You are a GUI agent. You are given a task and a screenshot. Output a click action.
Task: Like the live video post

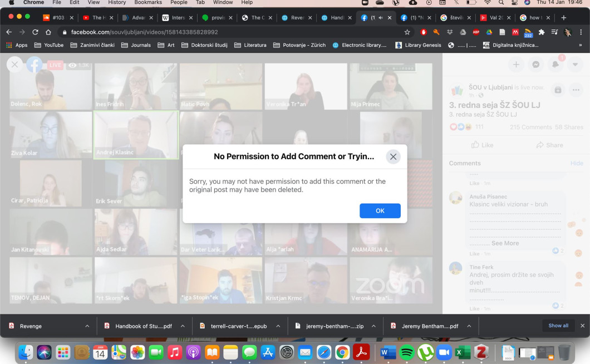tap(482, 145)
